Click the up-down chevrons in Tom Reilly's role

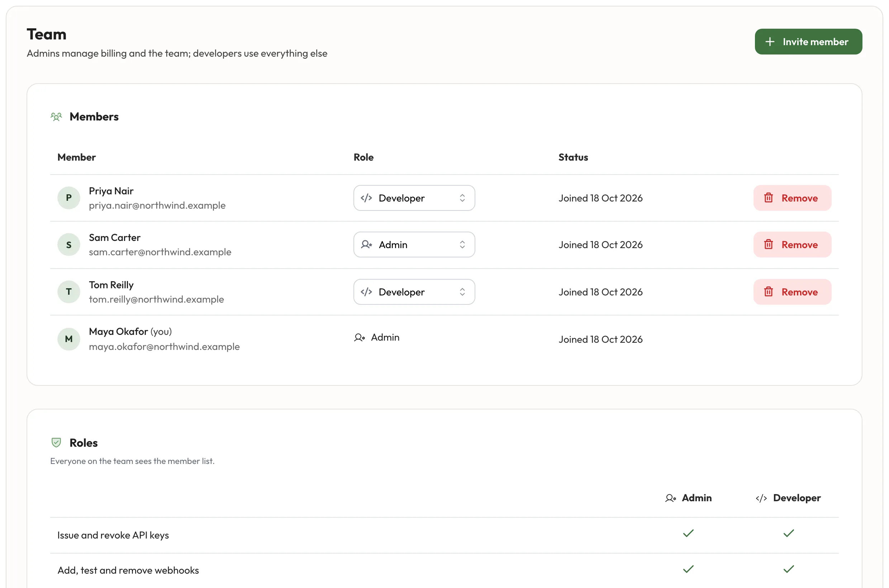click(x=462, y=292)
